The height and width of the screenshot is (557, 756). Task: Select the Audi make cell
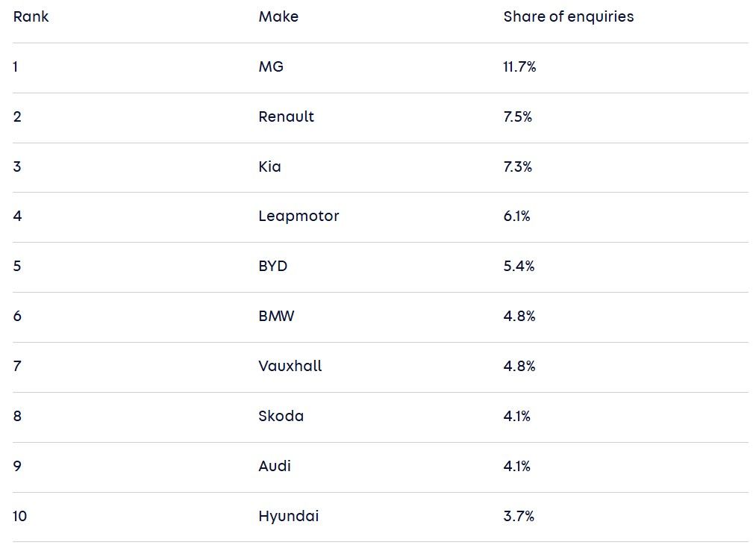click(275, 467)
